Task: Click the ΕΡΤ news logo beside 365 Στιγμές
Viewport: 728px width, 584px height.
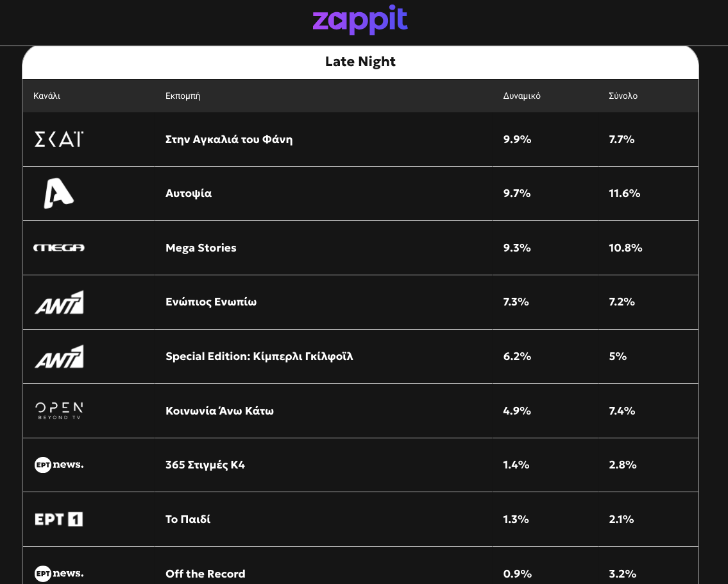Action: click(x=58, y=465)
